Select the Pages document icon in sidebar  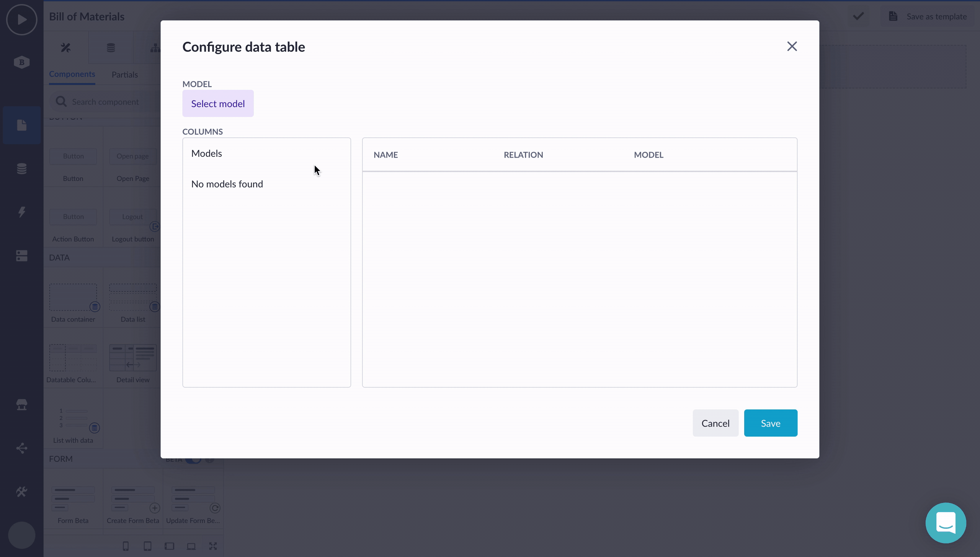21,125
